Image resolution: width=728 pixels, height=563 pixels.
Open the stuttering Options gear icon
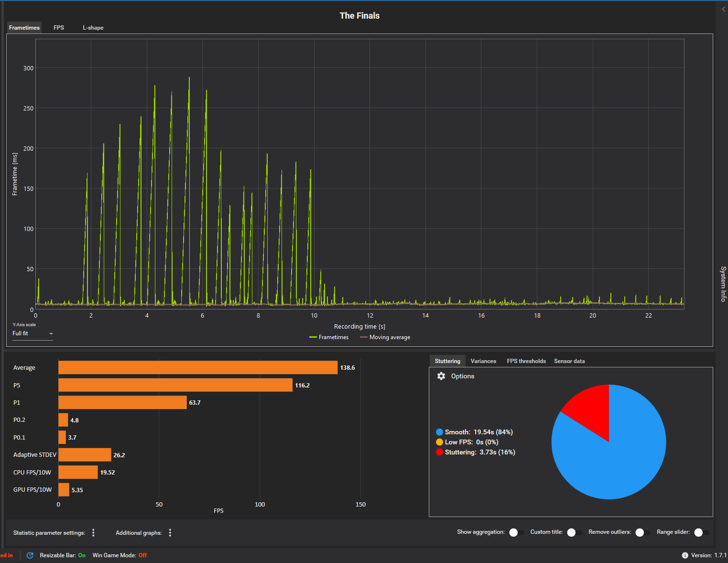[441, 376]
